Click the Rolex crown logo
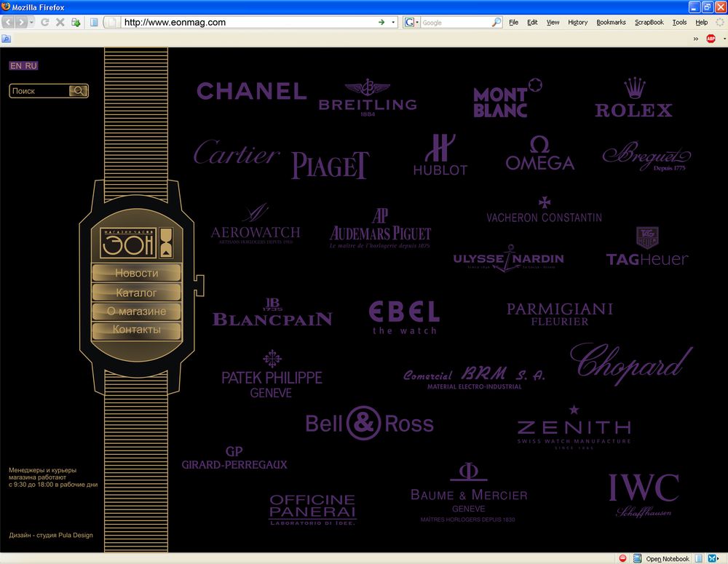 click(634, 99)
